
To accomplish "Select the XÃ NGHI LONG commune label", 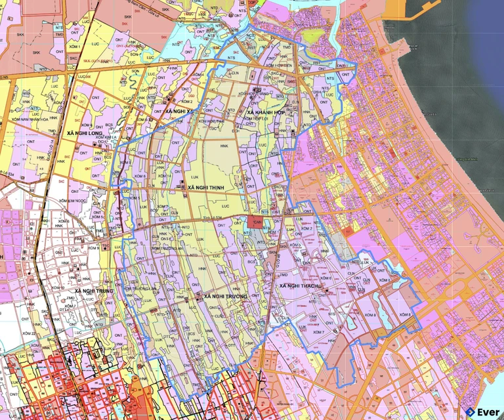I will tap(85, 133).
